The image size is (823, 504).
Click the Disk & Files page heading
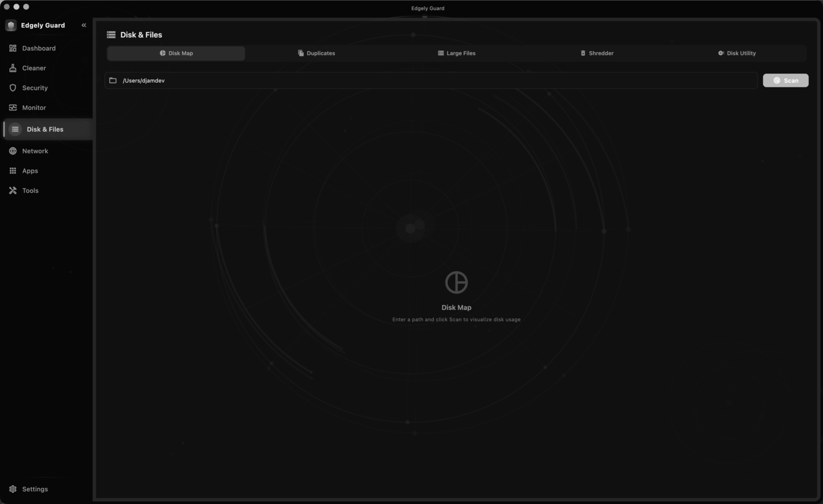tap(141, 35)
